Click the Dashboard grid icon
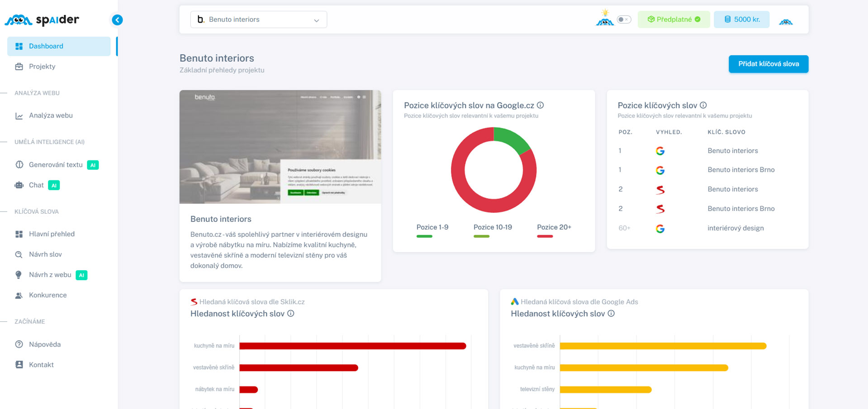This screenshot has height=409, width=868. tap(19, 46)
